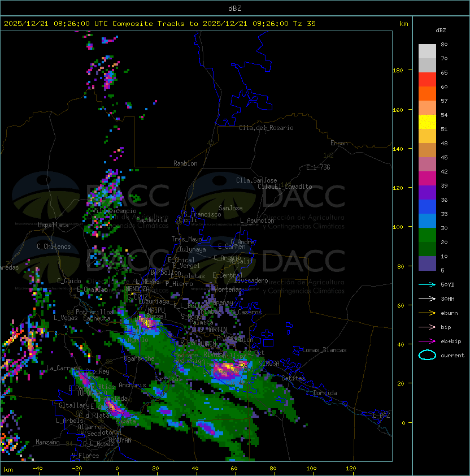Viewport: 470px width, 476px height.
Task: Click the cyan 50YD track arrow
Action: pos(427,285)
